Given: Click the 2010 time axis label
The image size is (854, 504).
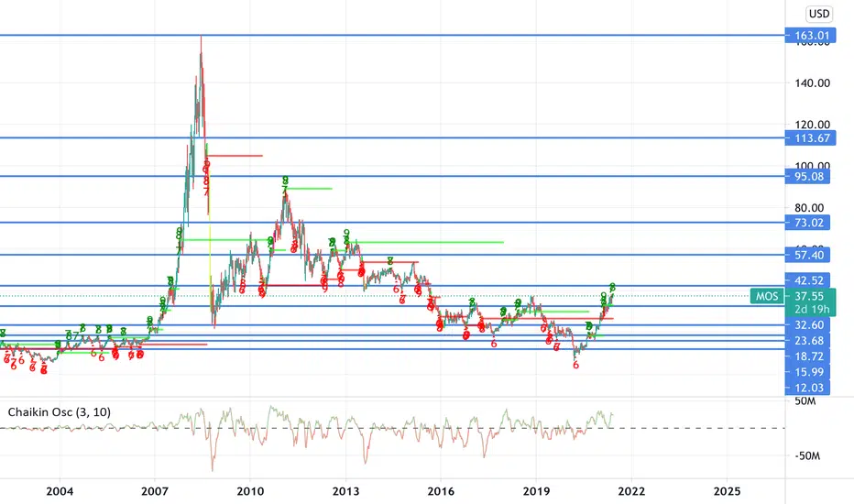Looking at the screenshot, I should pyautogui.click(x=250, y=491).
